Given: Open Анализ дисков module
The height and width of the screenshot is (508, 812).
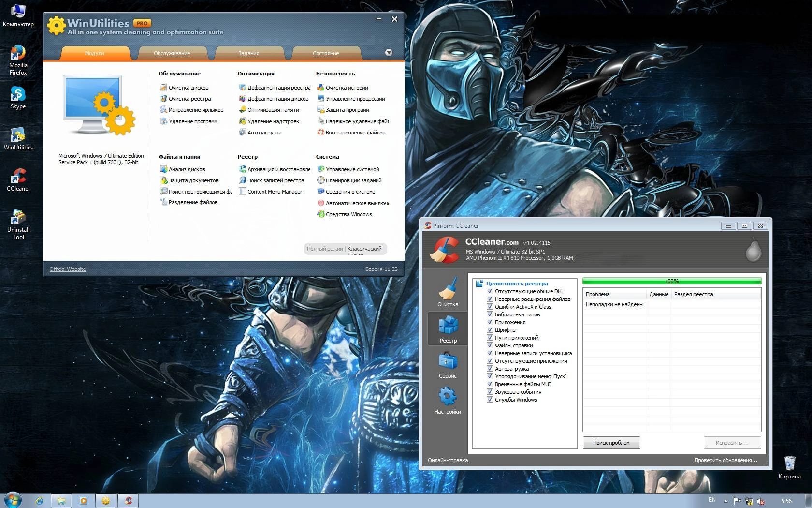Looking at the screenshot, I should (183, 169).
